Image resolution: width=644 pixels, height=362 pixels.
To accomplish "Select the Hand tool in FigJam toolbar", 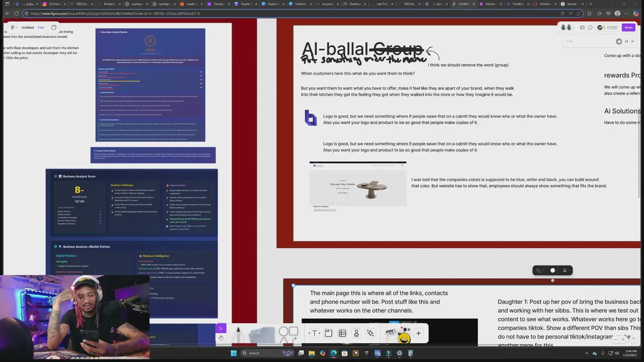I will pyautogui.click(x=220, y=338).
